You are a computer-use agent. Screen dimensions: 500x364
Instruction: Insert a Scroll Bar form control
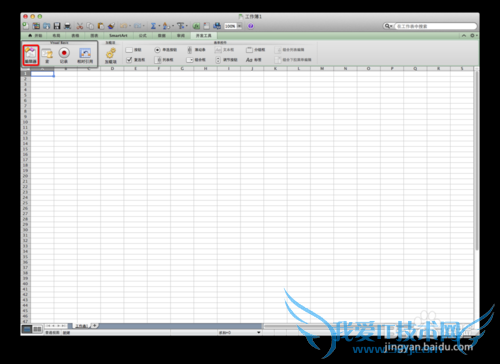point(196,50)
